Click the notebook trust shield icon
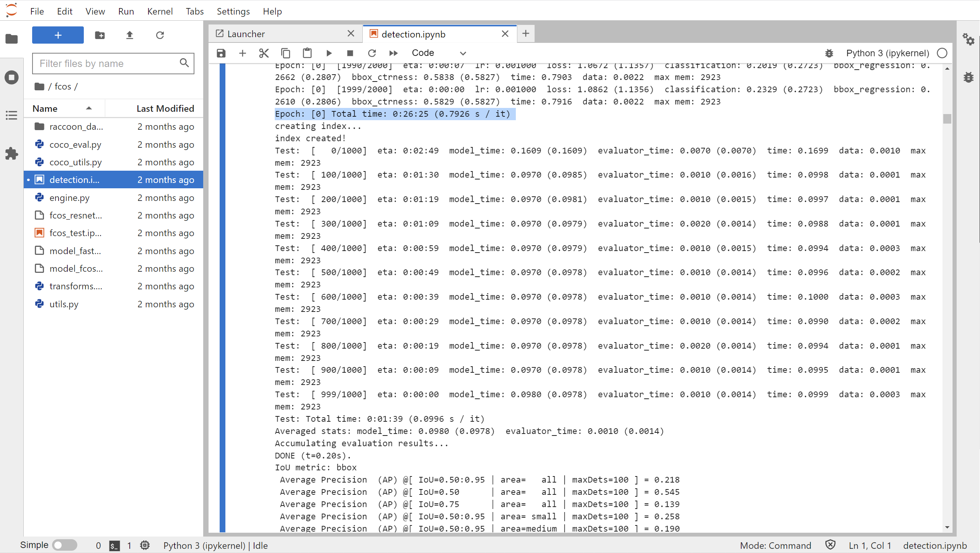Image resolution: width=980 pixels, height=553 pixels. click(830, 545)
